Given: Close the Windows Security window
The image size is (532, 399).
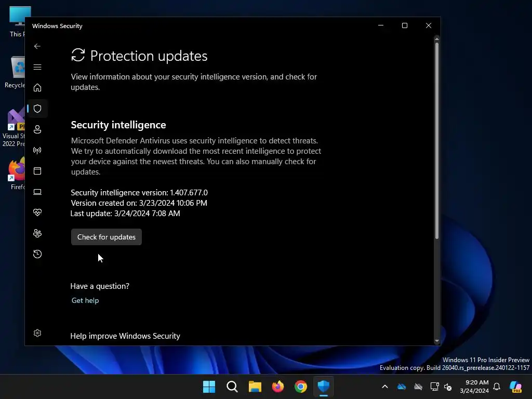Looking at the screenshot, I should 429,26.
